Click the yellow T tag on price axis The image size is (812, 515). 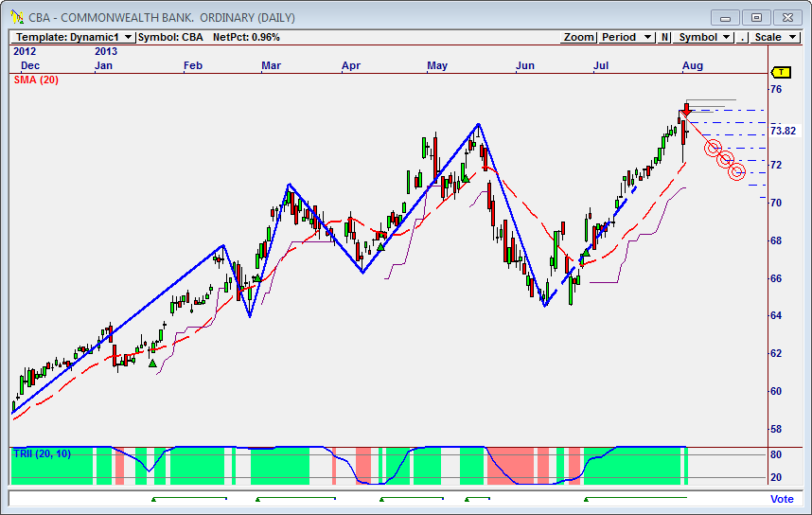point(781,72)
